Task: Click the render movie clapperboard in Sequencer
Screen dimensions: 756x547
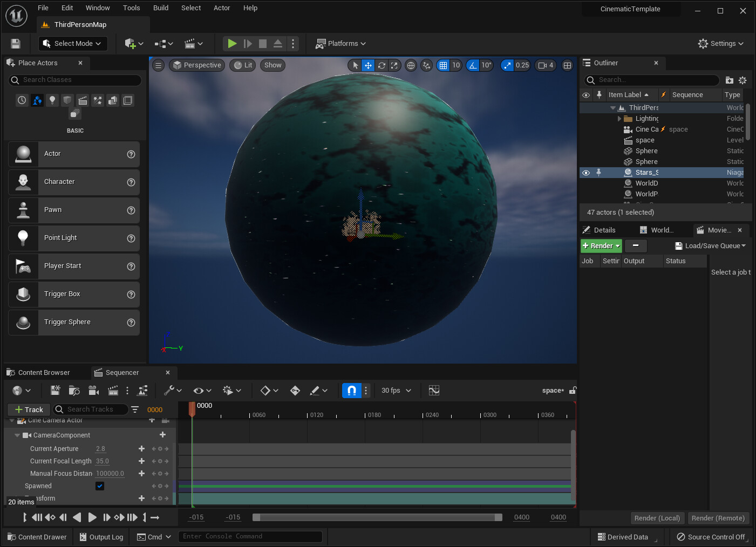Action: coord(113,391)
